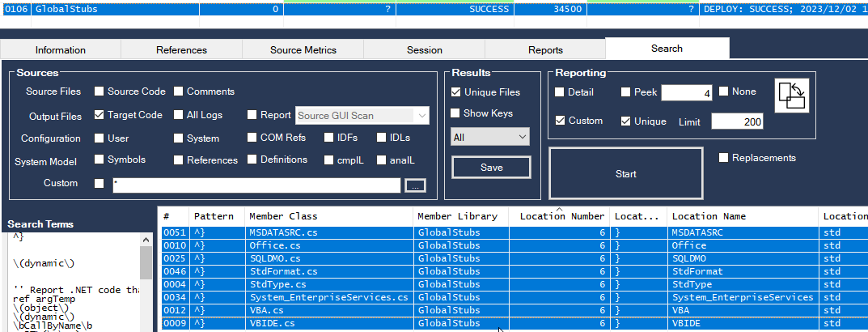Screen dimensions: 868x332
Task: Open the References tab
Action: coord(181,49)
